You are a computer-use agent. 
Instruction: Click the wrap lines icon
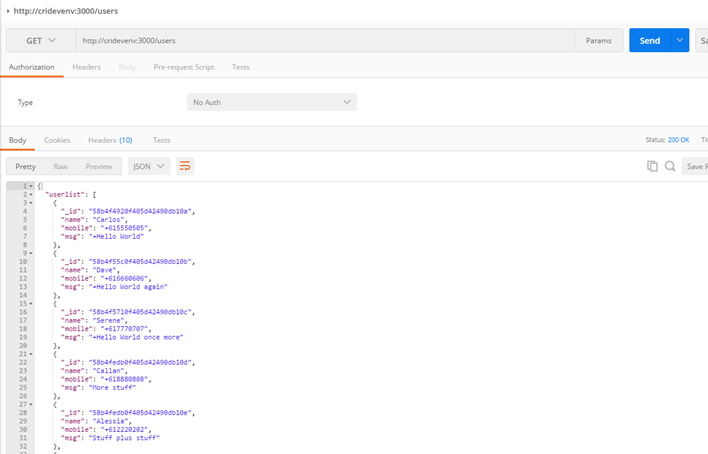tap(185, 166)
